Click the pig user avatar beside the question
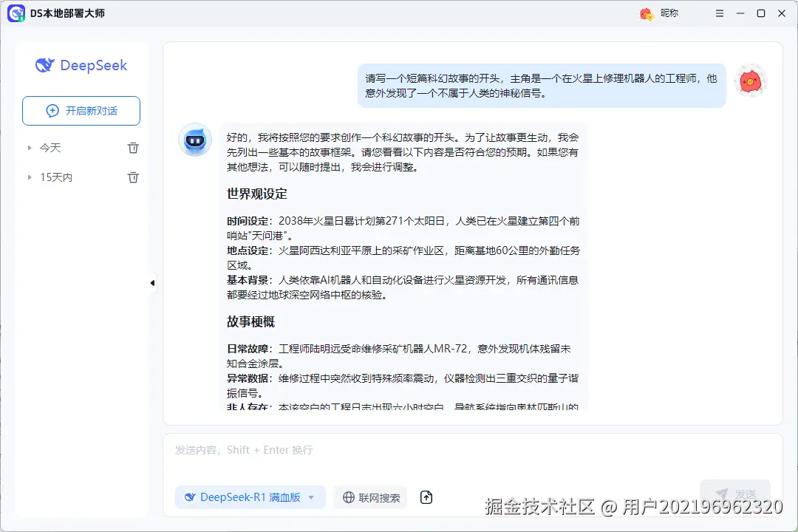The width and height of the screenshot is (798, 532). [751, 81]
